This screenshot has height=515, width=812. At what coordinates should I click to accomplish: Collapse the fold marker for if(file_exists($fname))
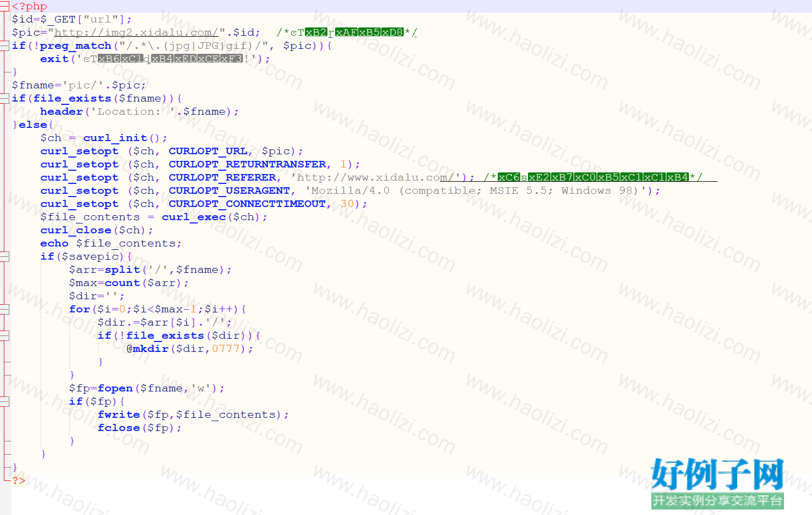coord(4,98)
